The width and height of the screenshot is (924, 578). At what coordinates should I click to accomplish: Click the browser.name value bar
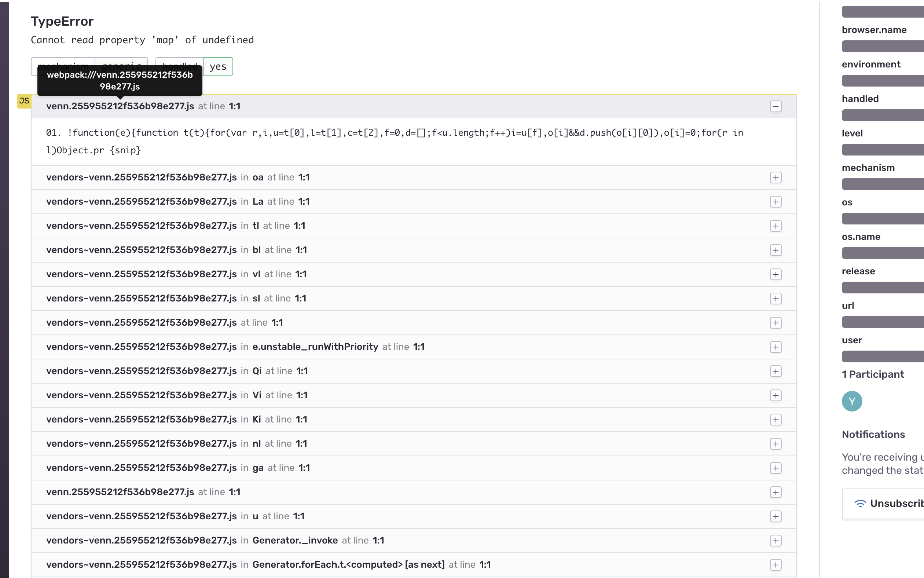click(882, 46)
